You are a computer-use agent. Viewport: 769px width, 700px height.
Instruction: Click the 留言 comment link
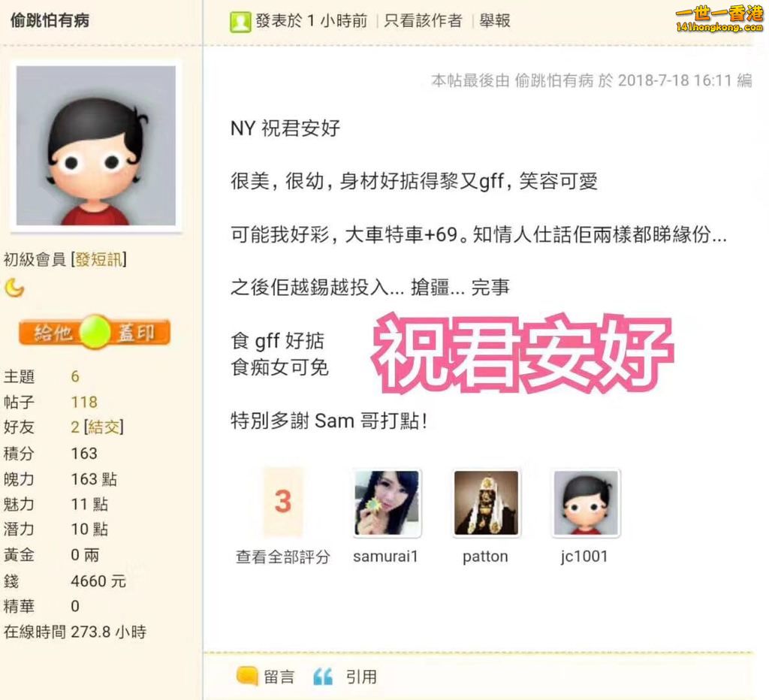point(279,677)
